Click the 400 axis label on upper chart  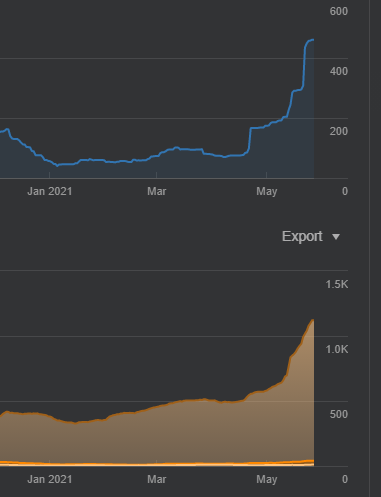point(339,71)
